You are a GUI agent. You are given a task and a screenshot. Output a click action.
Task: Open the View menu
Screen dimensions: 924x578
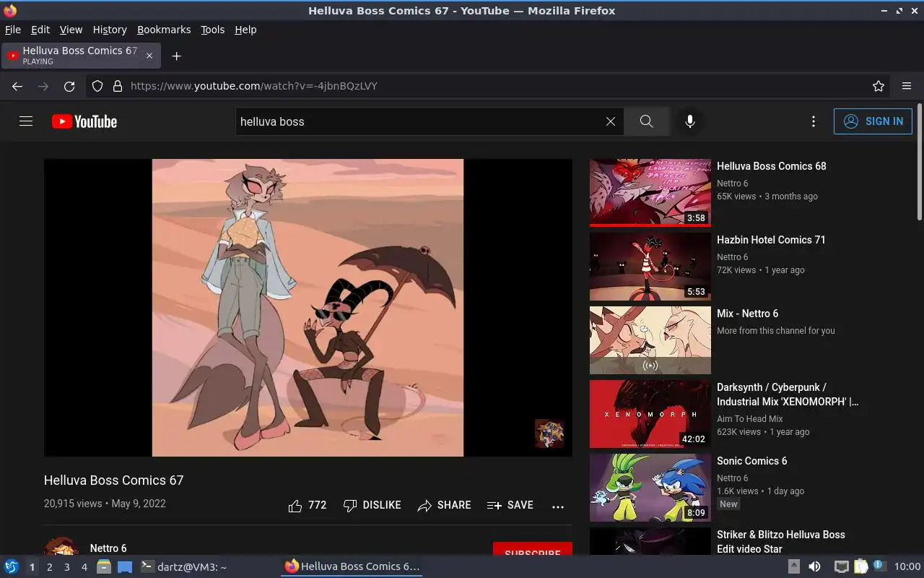[x=71, y=30]
